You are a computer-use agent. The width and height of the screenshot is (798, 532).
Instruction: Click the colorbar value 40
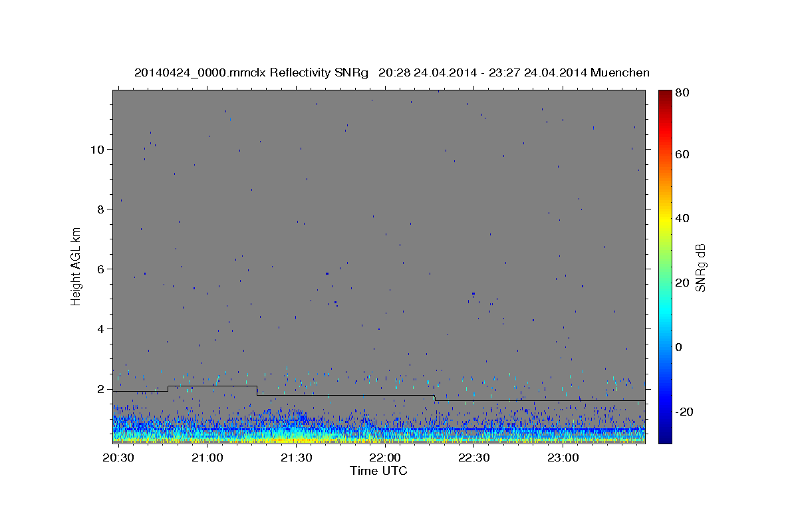point(684,219)
